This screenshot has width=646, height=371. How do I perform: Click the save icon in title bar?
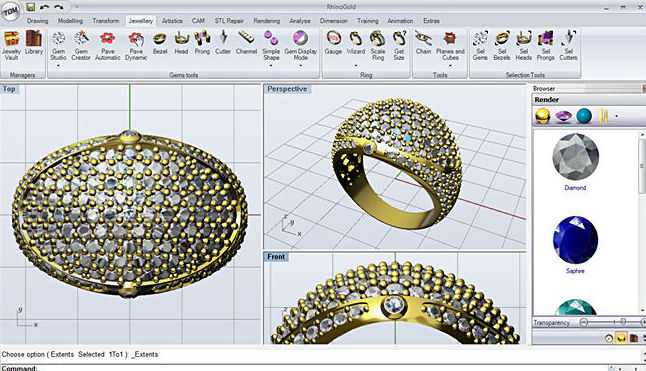coord(30,7)
